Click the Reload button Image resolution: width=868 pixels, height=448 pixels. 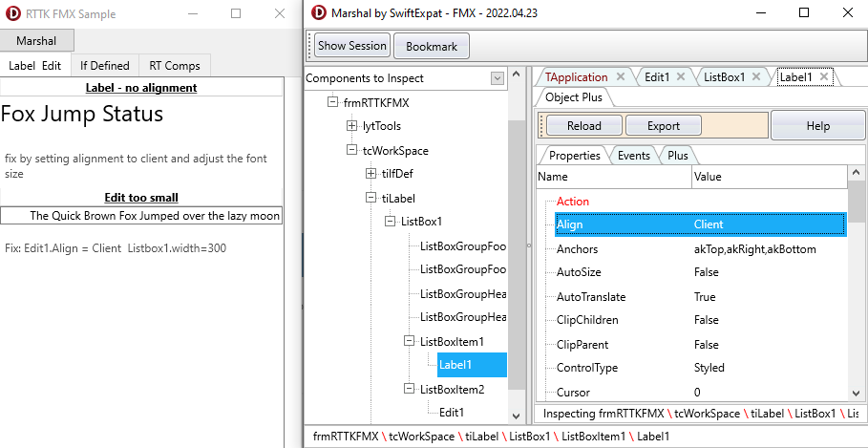coord(584,126)
